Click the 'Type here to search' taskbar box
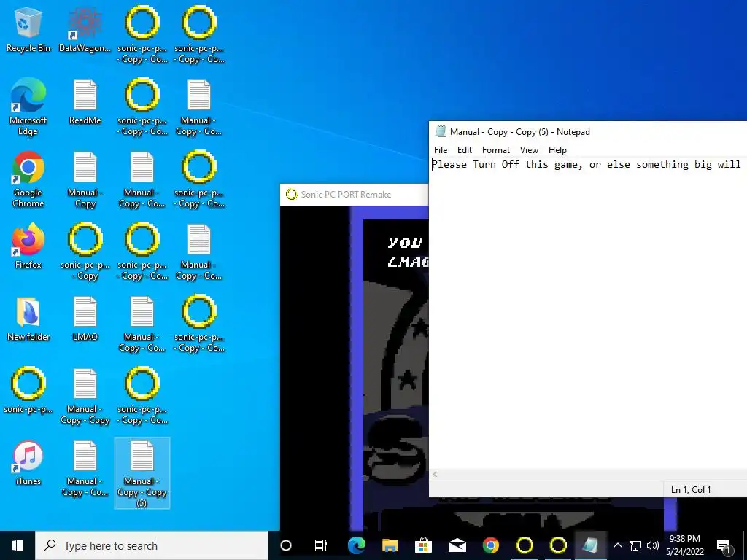Viewport: 747px width, 560px height. (152, 545)
